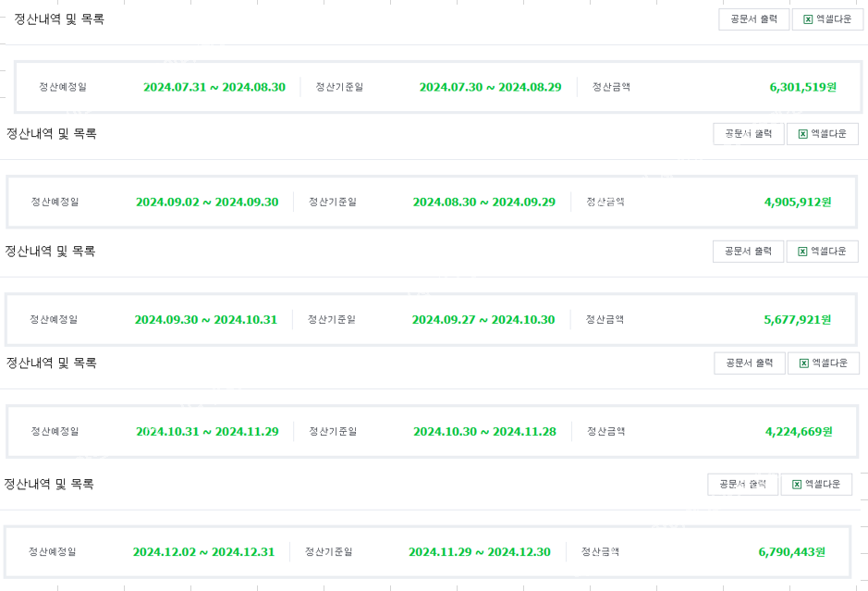Click the 4,905,912원 settlement amount

coord(798,202)
